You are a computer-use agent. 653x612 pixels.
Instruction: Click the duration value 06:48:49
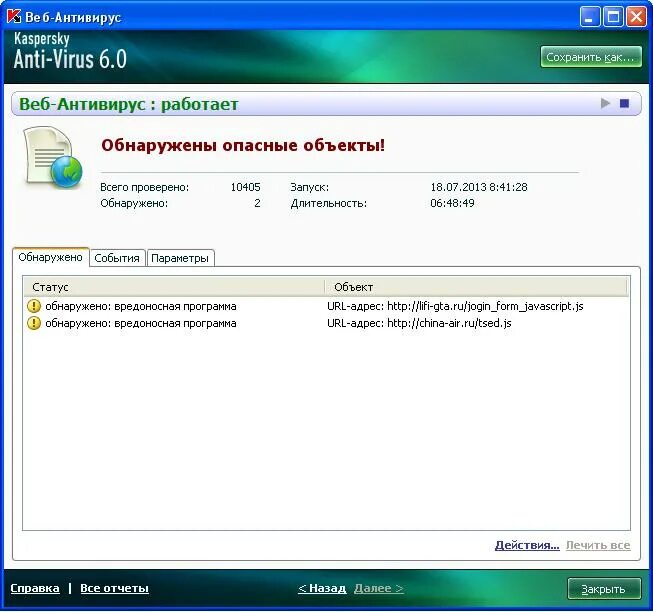pos(452,203)
